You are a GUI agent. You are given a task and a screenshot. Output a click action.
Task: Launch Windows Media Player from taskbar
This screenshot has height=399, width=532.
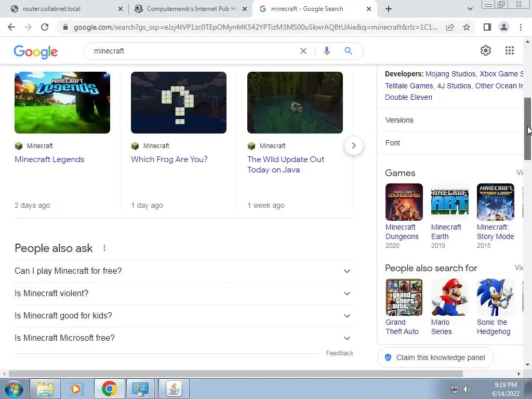pos(77,389)
